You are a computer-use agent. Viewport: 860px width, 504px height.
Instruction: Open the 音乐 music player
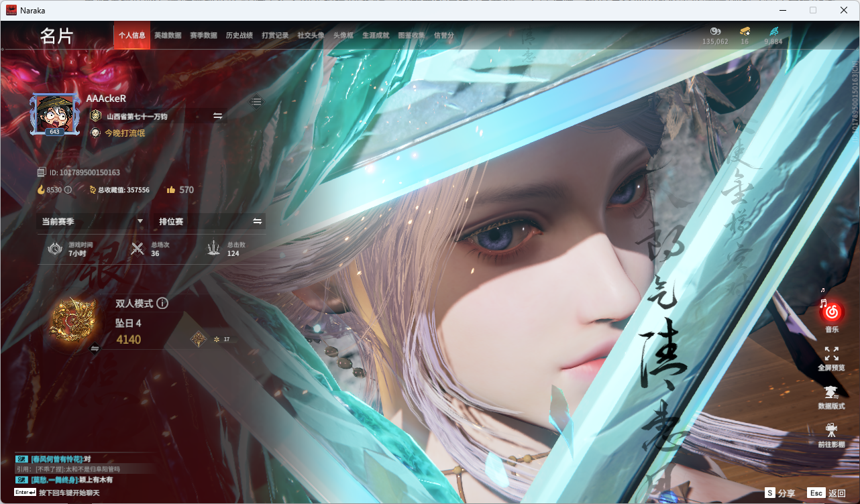click(832, 312)
